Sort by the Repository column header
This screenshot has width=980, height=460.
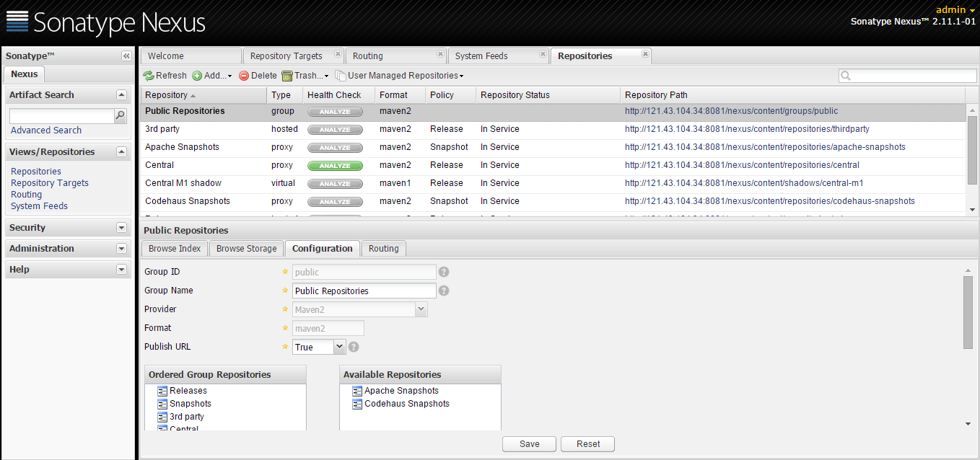(204, 95)
